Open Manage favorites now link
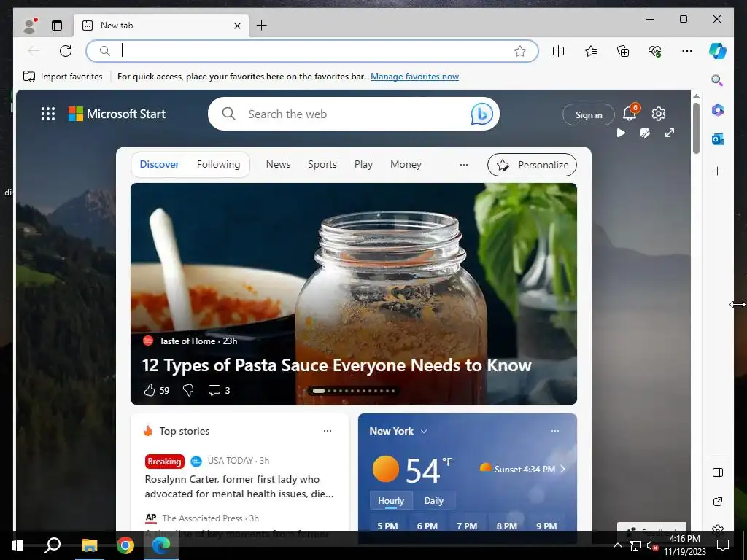The width and height of the screenshot is (747, 560). (414, 76)
